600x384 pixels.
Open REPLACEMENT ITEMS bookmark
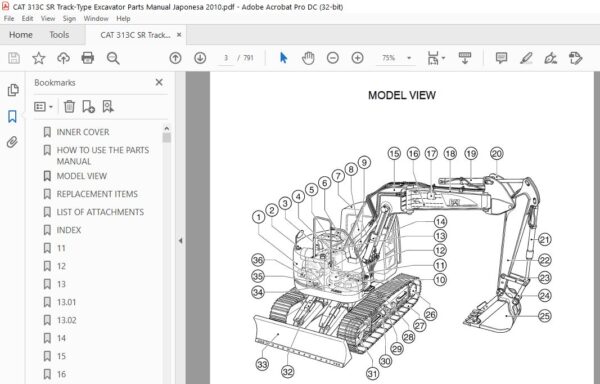coord(97,194)
